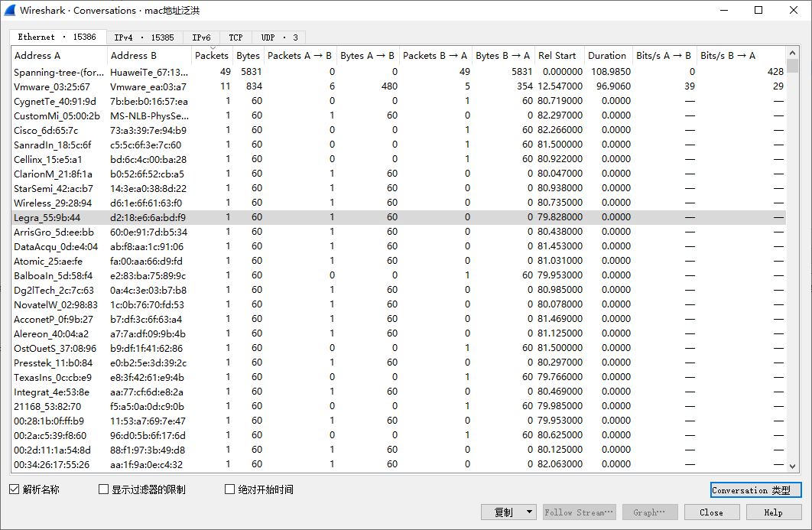Switch to the IPv4 · 15385 tab

[x=145, y=37]
